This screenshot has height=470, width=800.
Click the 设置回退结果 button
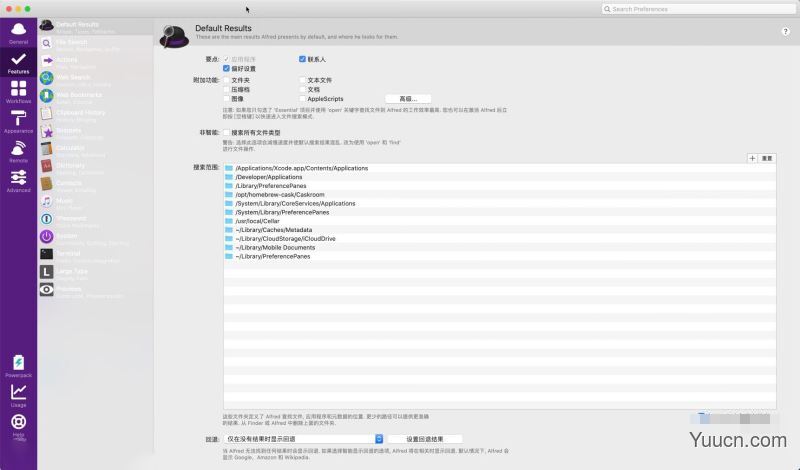tap(424, 439)
